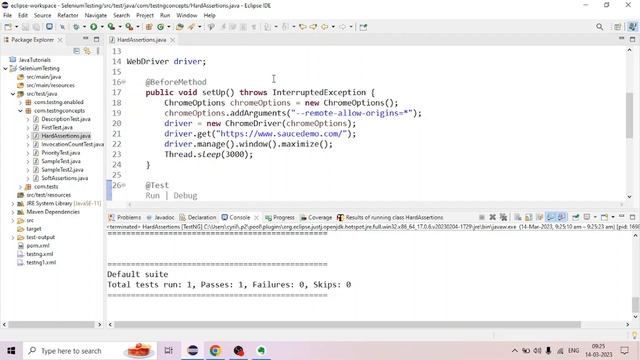This screenshot has width=640, height=360.
Task: Open toolbar Search magnifier icon at right
Action: [x=599, y=27]
